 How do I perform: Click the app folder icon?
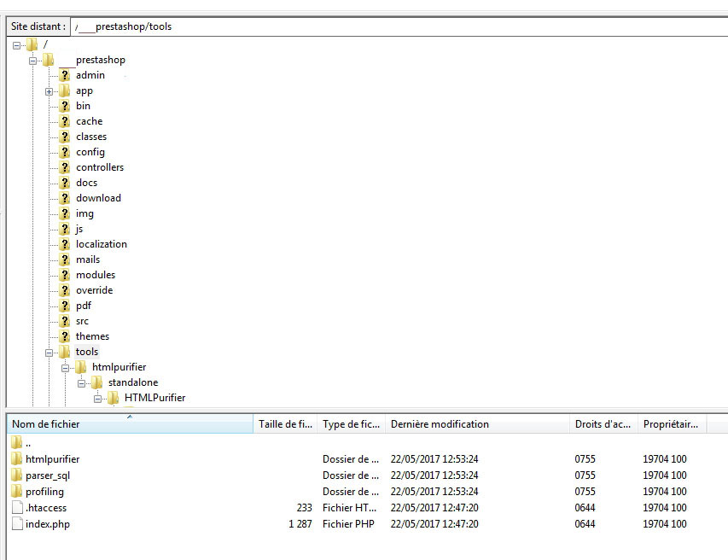65,90
